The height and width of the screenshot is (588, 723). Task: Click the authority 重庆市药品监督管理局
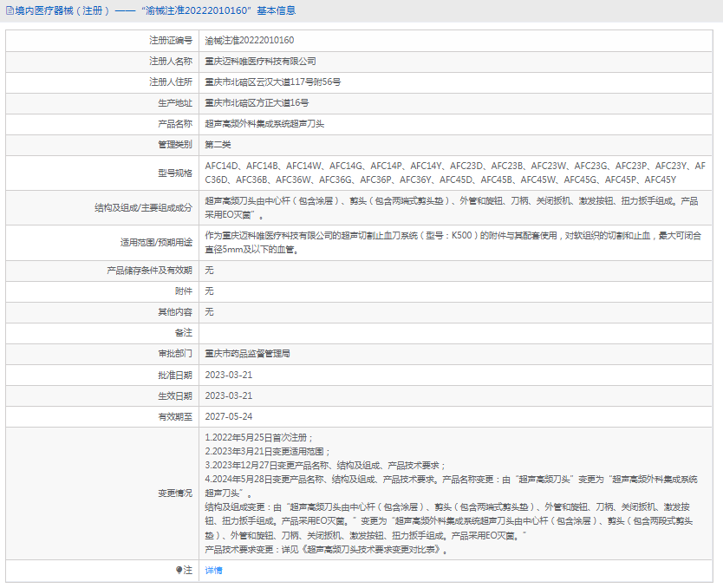[248, 354]
